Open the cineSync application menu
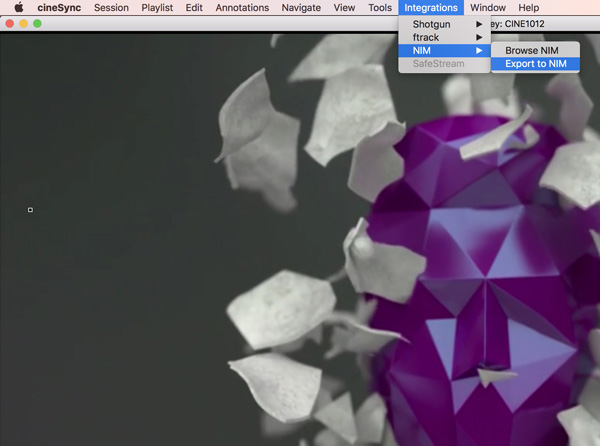 59,8
